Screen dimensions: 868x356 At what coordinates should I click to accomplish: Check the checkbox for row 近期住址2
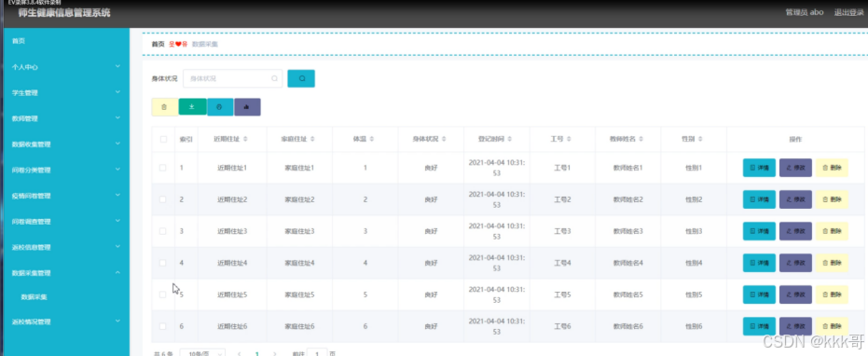(163, 199)
